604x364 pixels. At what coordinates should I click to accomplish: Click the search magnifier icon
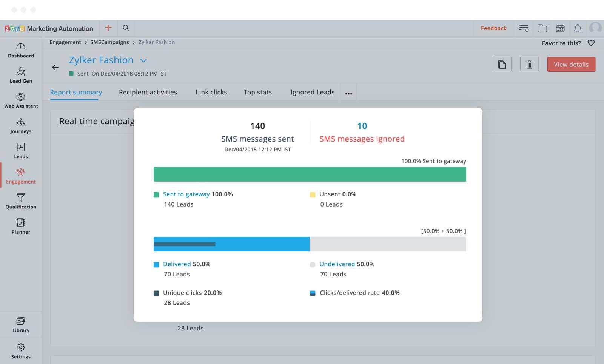pos(126,28)
